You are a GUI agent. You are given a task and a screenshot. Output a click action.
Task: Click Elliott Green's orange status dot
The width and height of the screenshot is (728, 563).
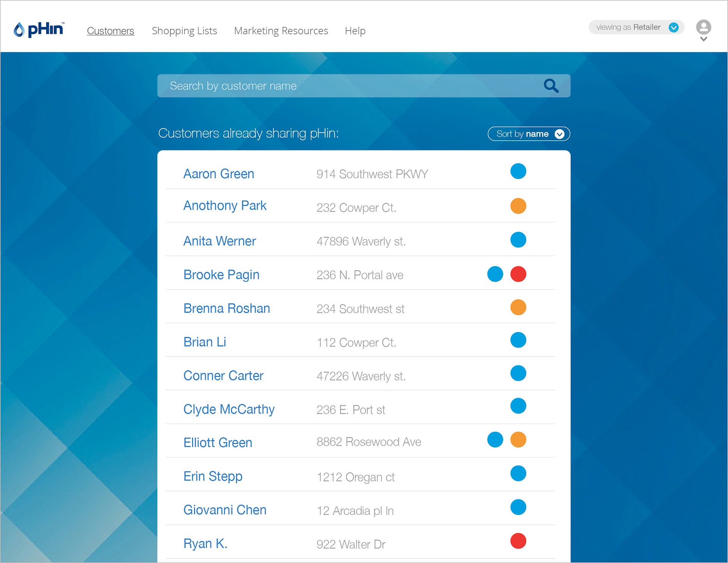(x=518, y=439)
